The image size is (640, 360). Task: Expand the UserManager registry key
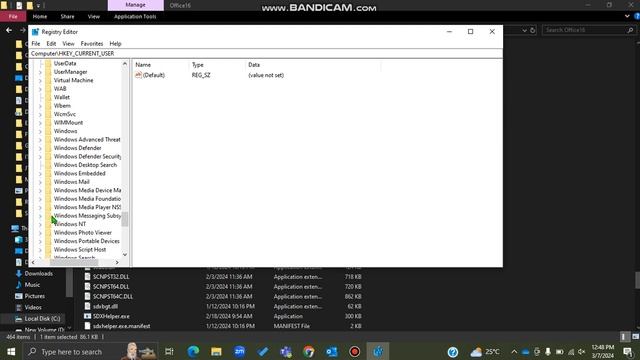click(40, 72)
